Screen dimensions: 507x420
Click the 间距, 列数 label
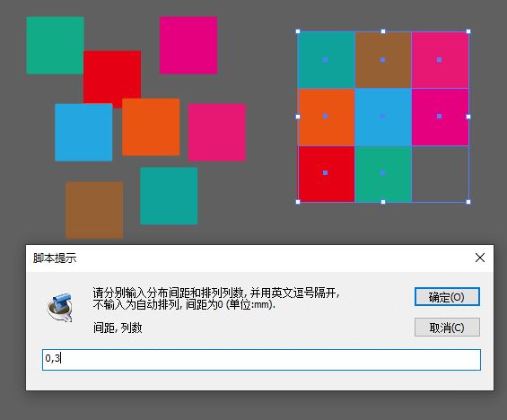118,328
